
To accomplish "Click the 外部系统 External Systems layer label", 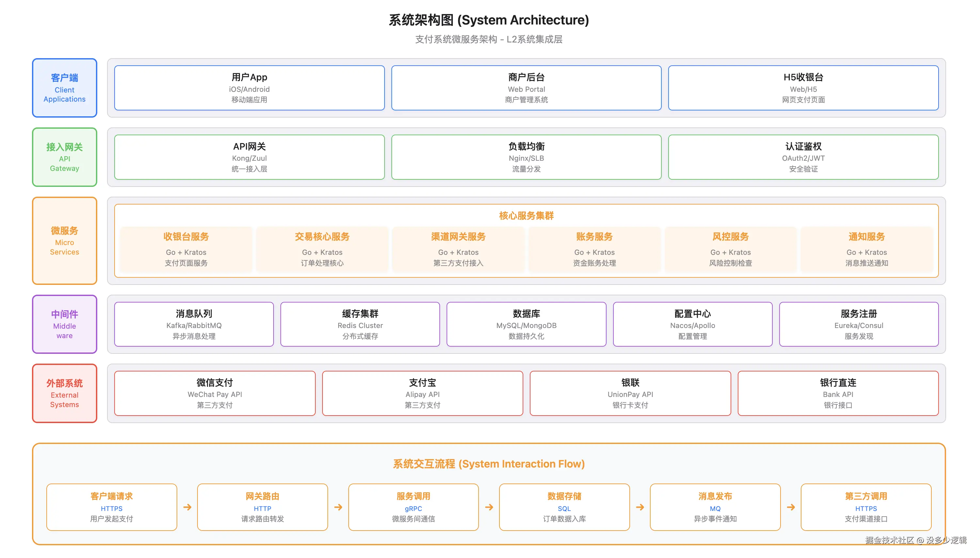I will 64,393.
